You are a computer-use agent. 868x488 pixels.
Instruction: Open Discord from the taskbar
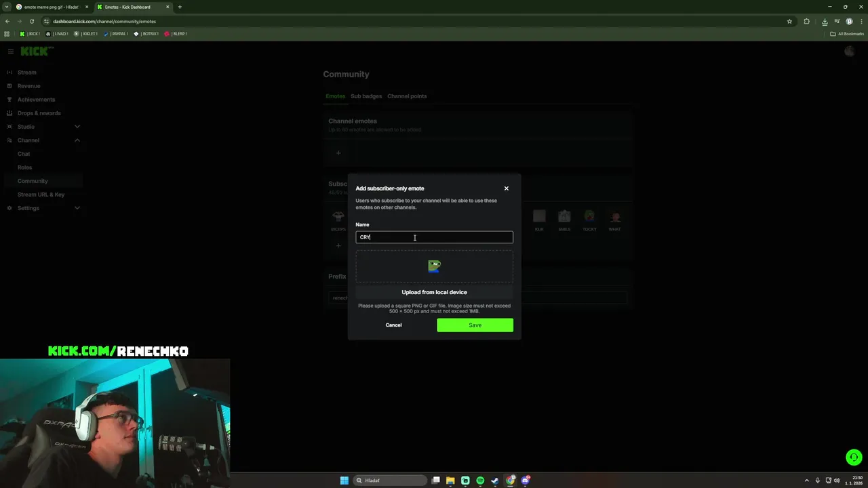tap(526, 481)
